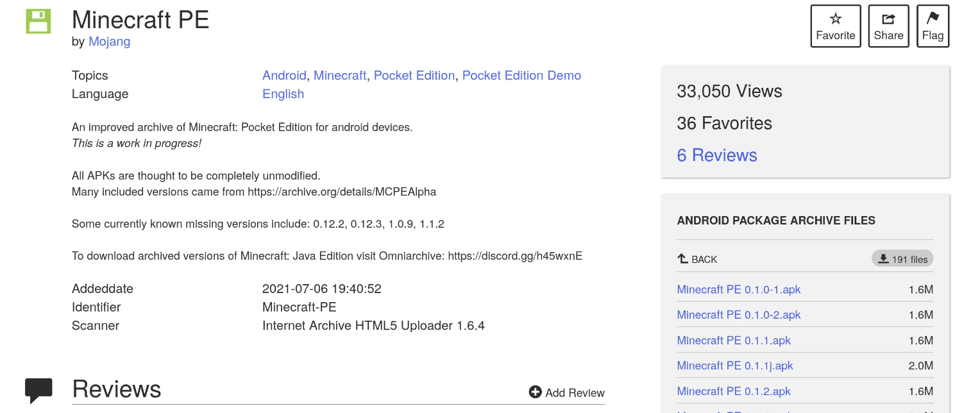Open the Mojang creator link
980x413 pixels.
pyautogui.click(x=109, y=42)
